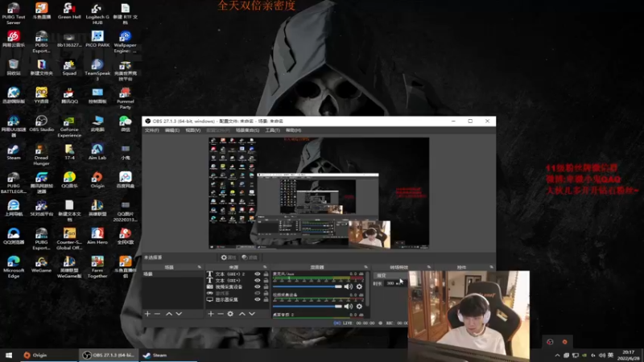
Task: Open the Scene Collection menu in OBS
Action: [247, 130]
